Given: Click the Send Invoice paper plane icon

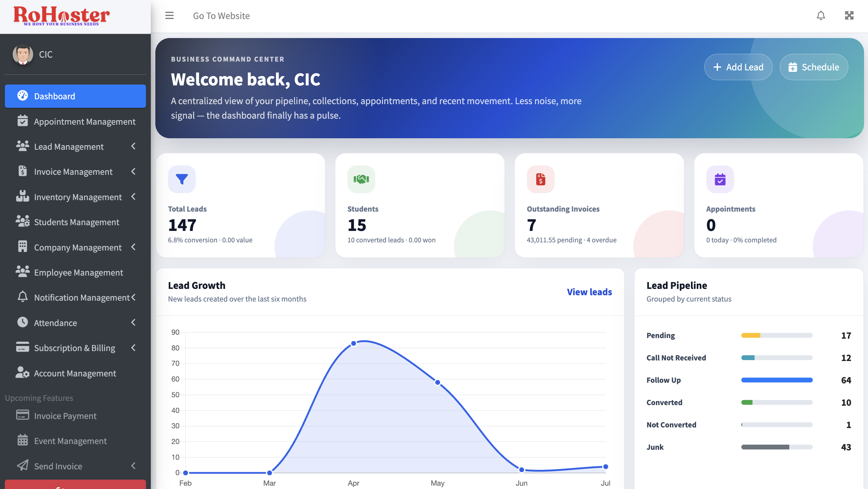Looking at the screenshot, I should coord(23,465).
